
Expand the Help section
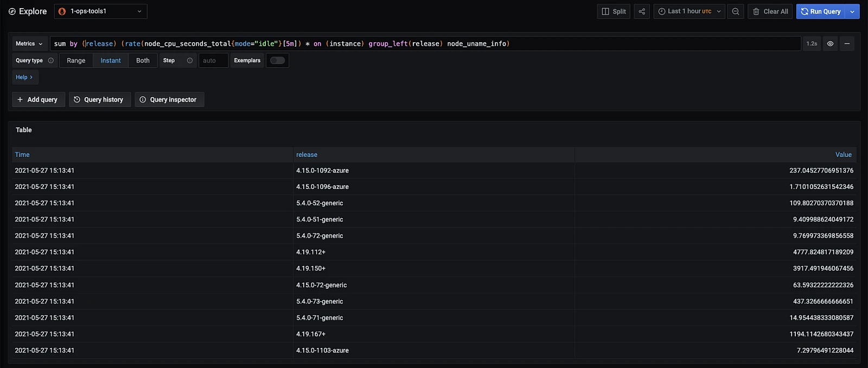25,77
